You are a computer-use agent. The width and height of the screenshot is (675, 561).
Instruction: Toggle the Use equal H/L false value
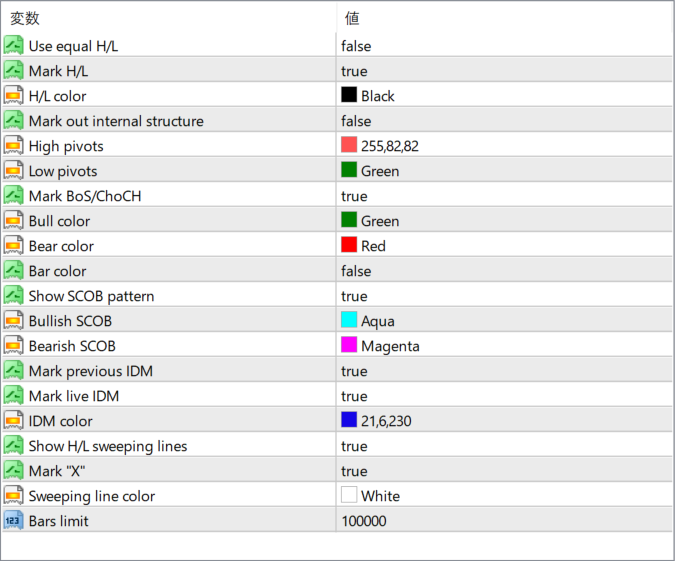pos(356,46)
